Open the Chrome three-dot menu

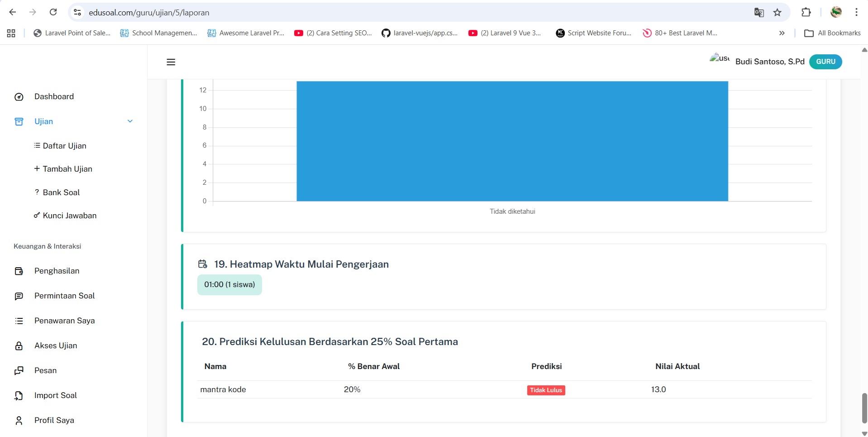pyautogui.click(x=856, y=12)
